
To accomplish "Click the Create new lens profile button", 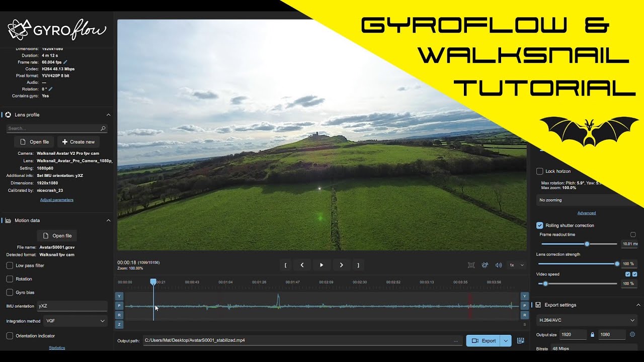I will (78, 142).
